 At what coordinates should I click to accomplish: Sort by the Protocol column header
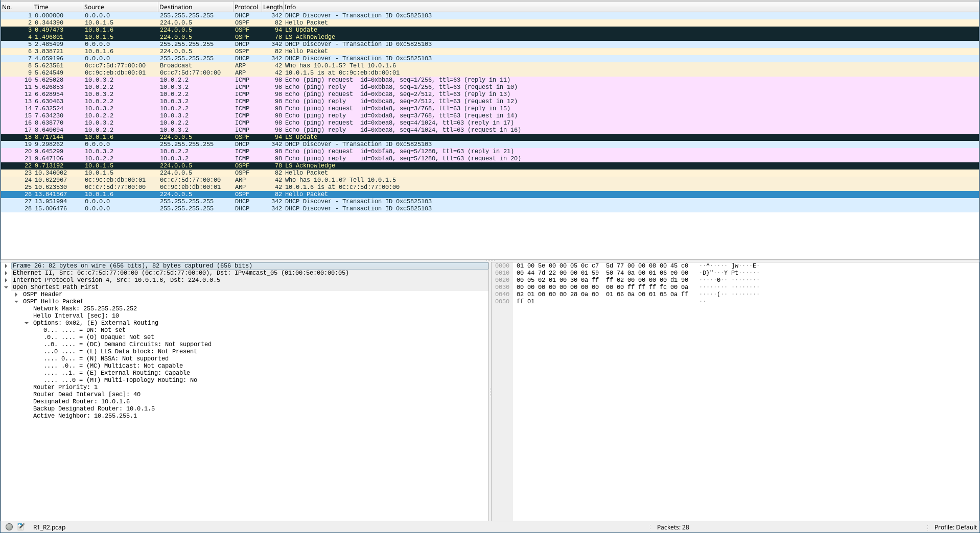tap(246, 7)
